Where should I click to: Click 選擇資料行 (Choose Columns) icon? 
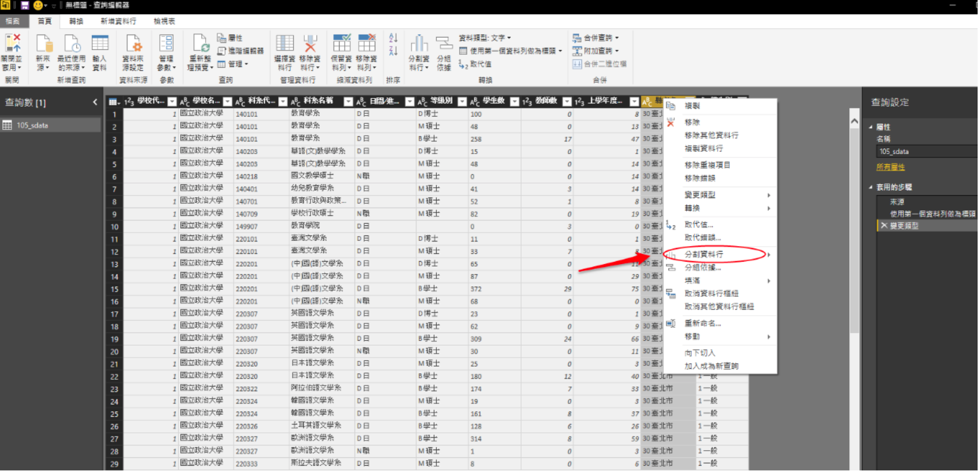tap(285, 44)
